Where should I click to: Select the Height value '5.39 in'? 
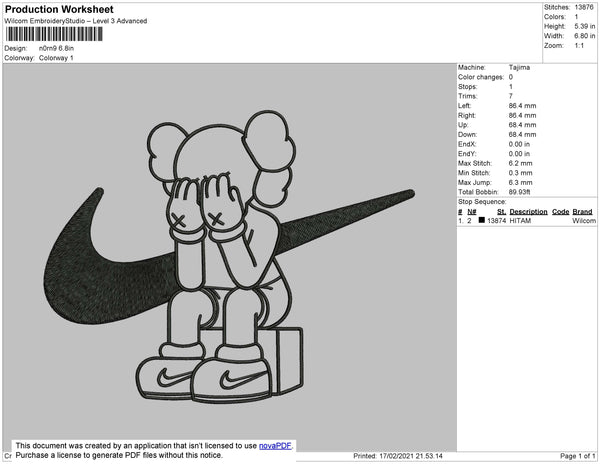(584, 26)
